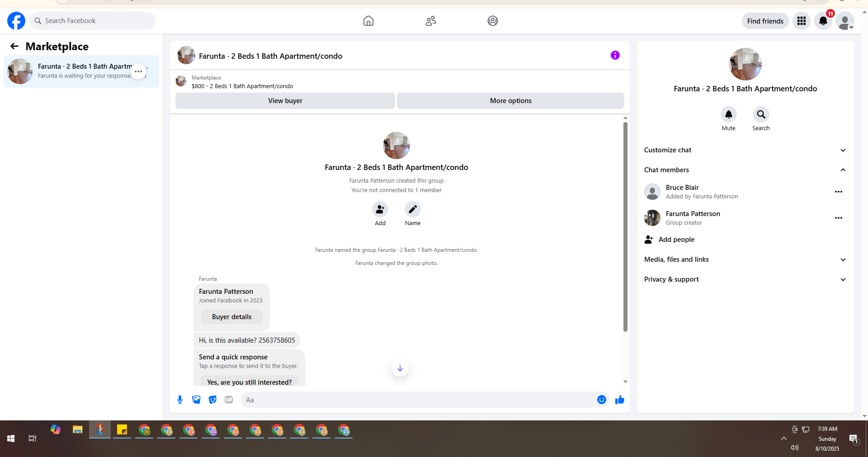Viewport: 868px width, 457px height.
Task: Open the Windows Start menu
Action: [x=11, y=438]
